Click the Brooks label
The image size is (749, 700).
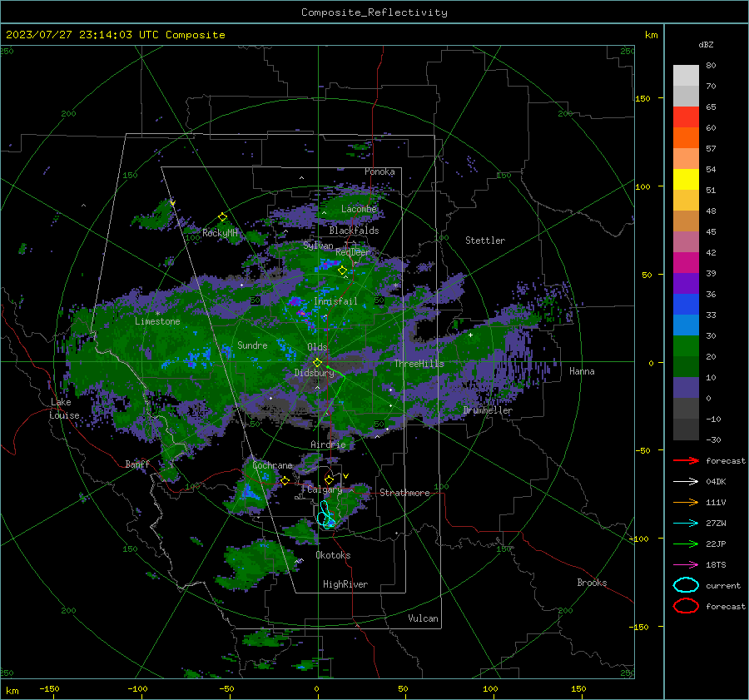(592, 583)
